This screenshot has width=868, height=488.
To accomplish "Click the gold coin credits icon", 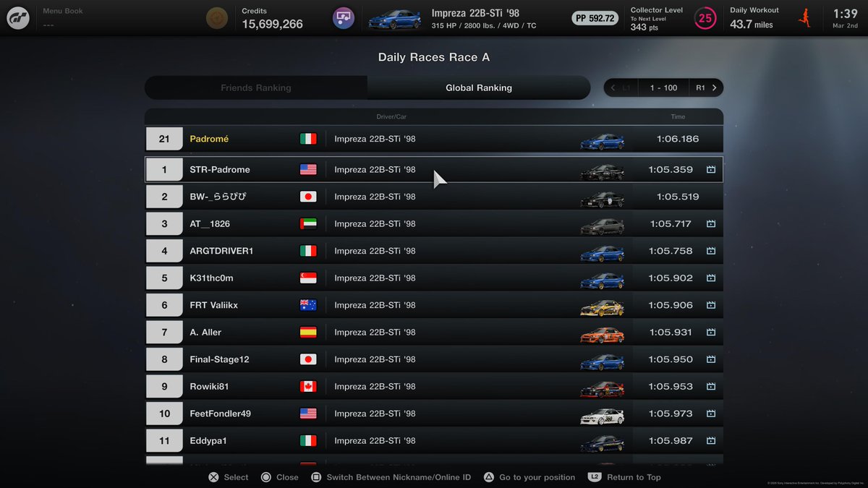I will click(x=216, y=18).
